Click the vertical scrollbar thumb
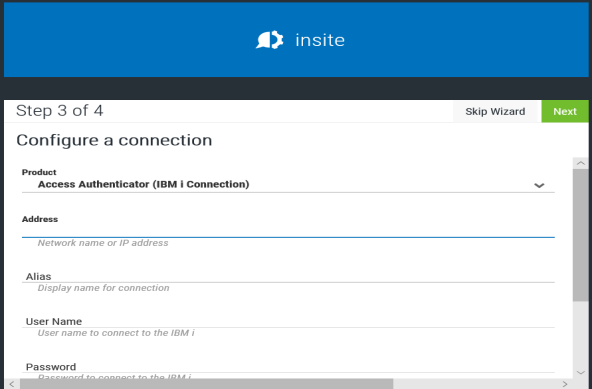Viewport: 592px width, 389px height. coord(581,235)
